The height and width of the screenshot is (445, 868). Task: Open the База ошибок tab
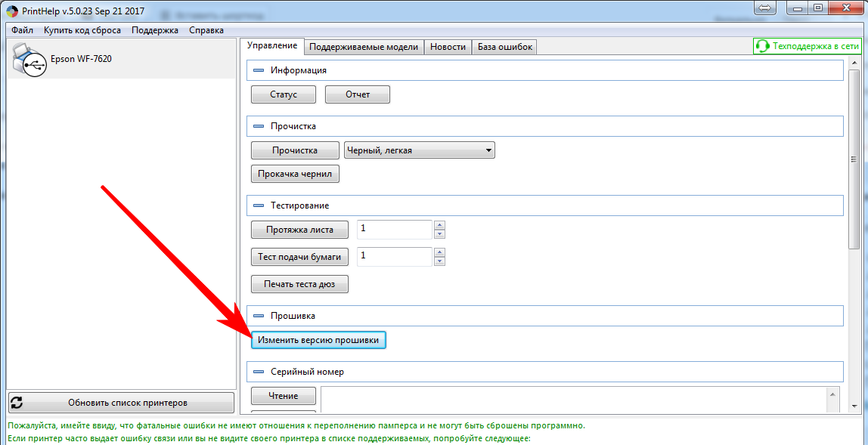coord(504,47)
